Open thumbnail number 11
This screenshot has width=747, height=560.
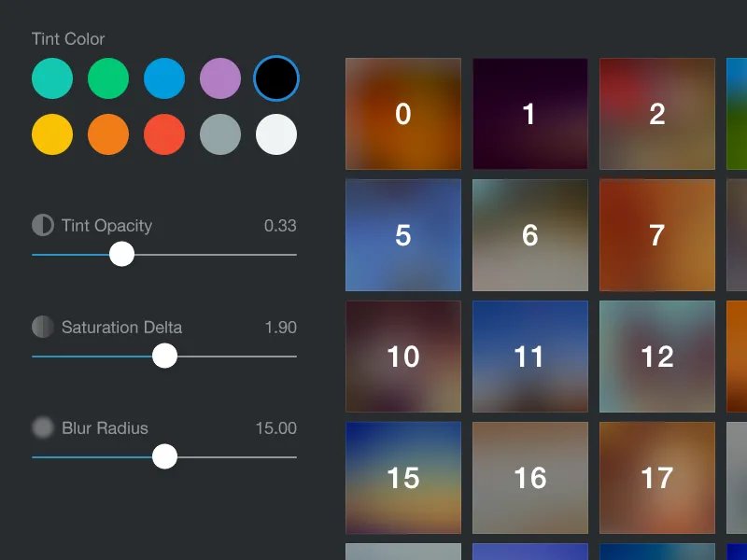pos(530,357)
